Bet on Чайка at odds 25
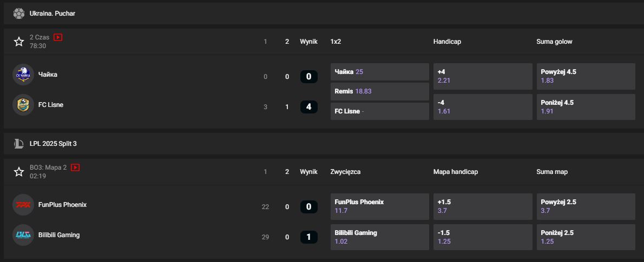The width and height of the screenshot is (644, 262). coord(380,72)
